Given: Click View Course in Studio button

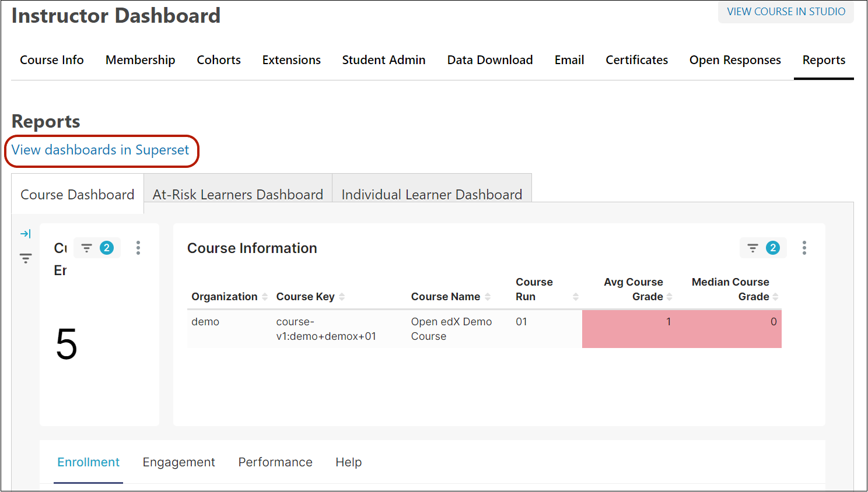Looking at the screenshot, I should pyautogui.click(x=785, y=12).
